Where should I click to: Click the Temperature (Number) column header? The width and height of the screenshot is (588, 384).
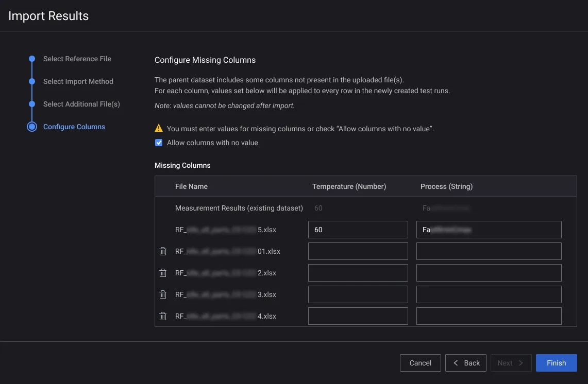pos(349,186)
